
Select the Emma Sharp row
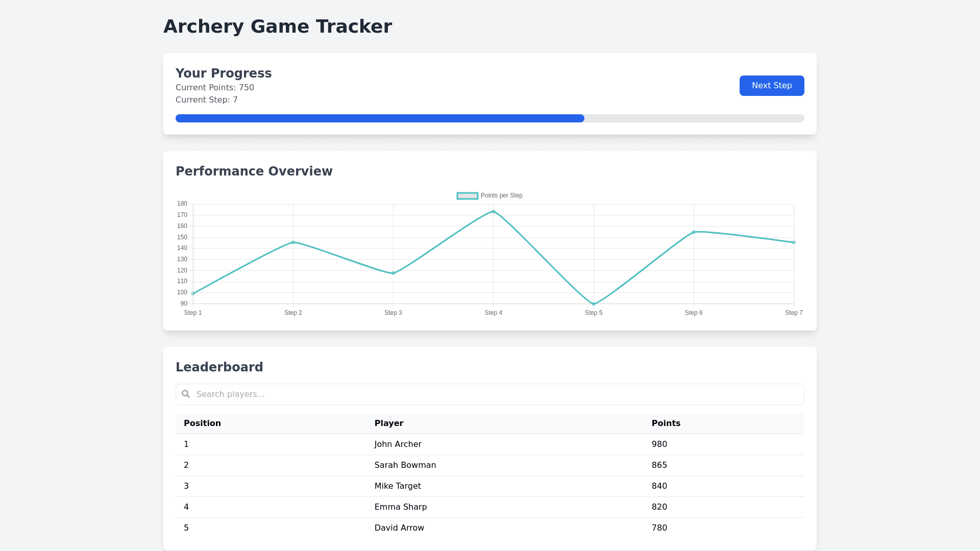[400, 507]
